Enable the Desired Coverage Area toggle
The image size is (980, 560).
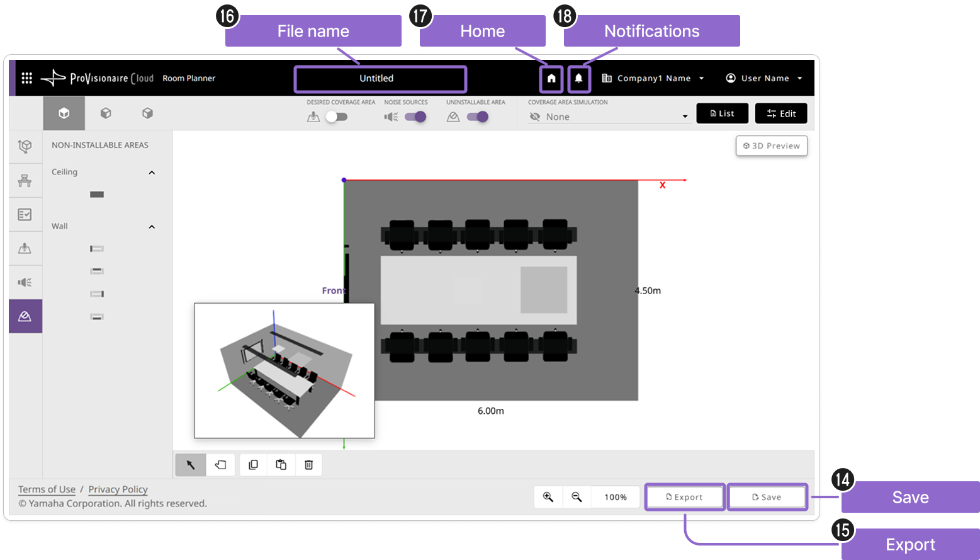click(x=336, y=117)
